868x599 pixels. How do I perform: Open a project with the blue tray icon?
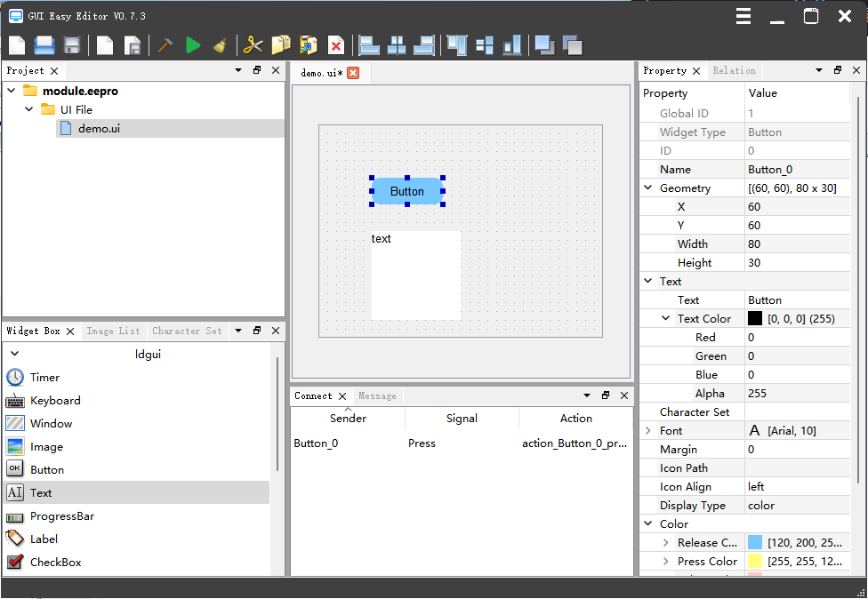[x=44, y=45]
